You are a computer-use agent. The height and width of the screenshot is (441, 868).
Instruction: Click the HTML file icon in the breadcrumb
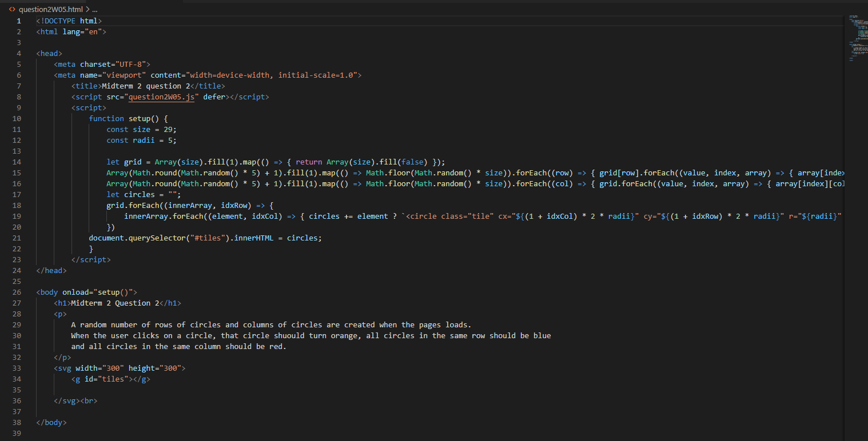(x=12, y=10)
